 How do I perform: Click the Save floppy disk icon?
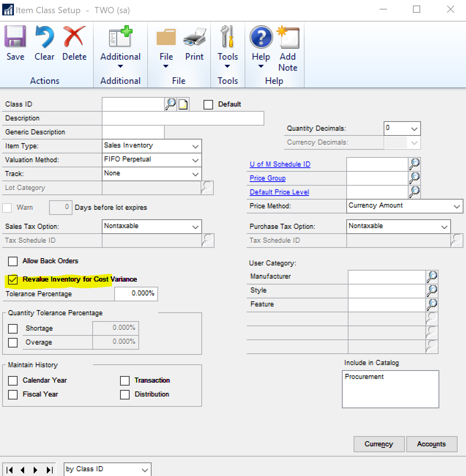[x=15, y=37]
